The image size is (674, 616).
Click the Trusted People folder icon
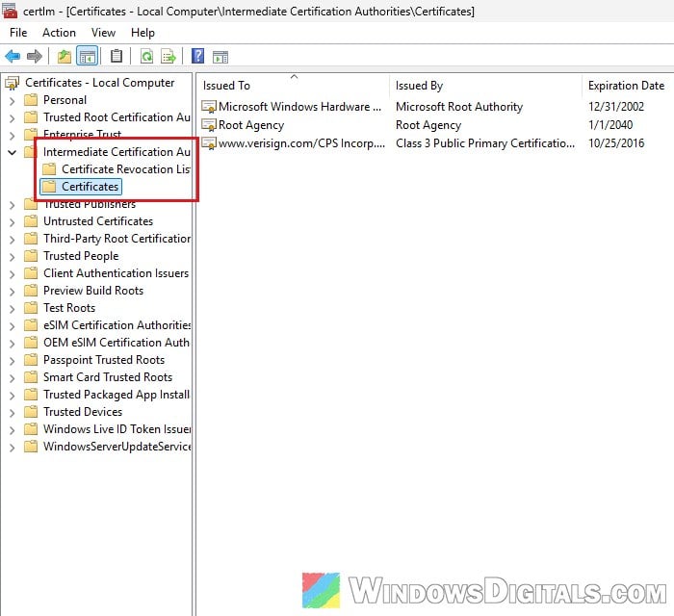point(31,256)
